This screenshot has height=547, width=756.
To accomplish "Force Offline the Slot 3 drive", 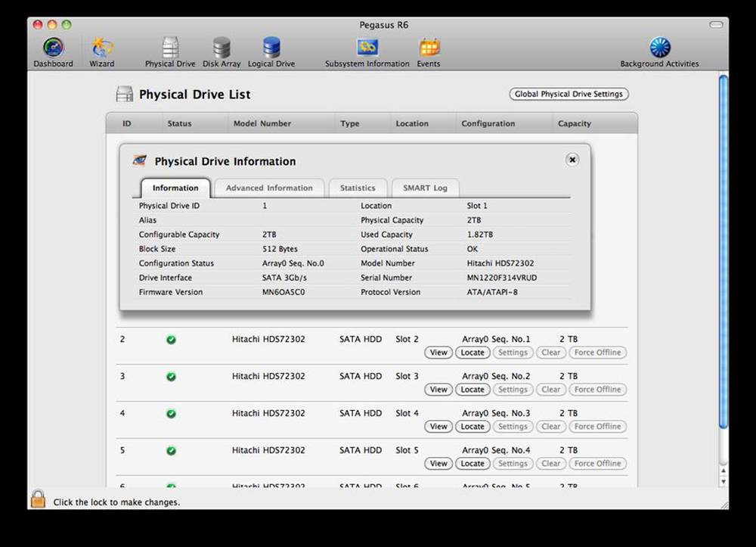I will 598,390.
